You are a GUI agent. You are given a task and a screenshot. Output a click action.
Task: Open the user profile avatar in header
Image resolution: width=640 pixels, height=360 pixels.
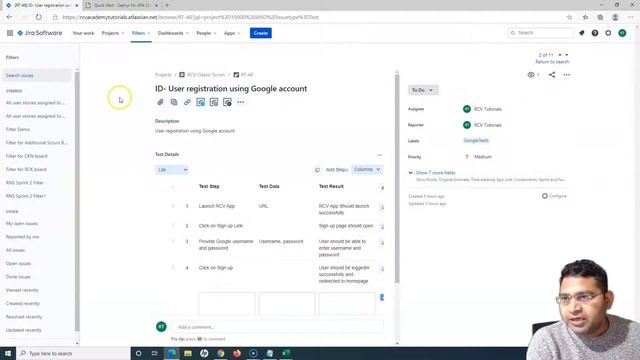[622, 33]
